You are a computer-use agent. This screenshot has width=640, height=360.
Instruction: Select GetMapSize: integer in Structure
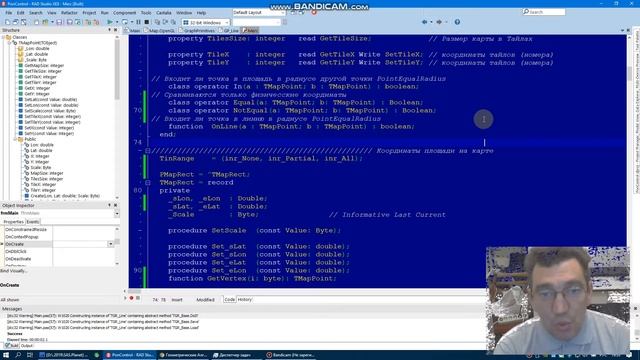click(x=44, y=65)
